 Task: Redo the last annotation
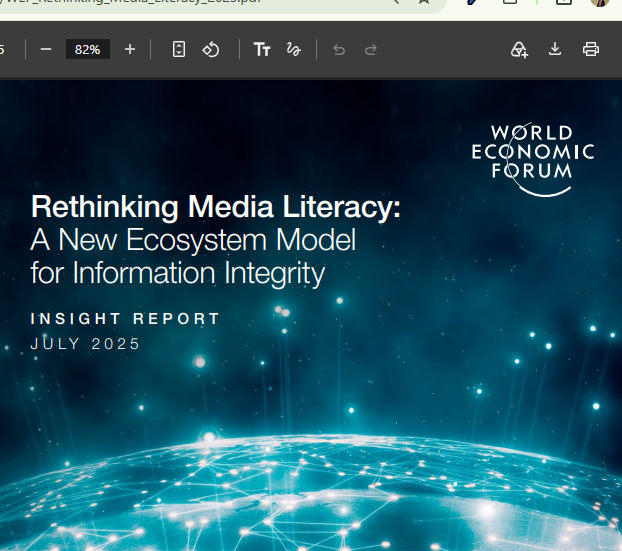(x=371, y=50)
